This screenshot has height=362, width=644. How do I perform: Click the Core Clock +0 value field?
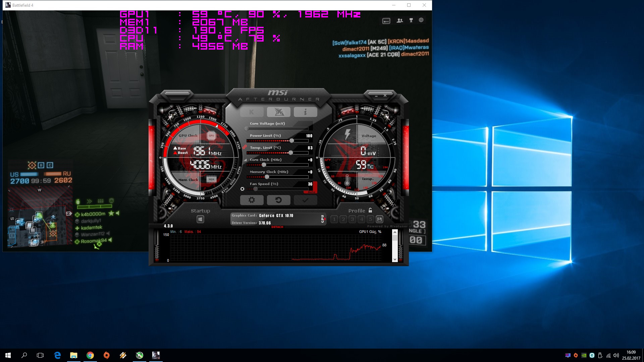[x=310, y=160]
